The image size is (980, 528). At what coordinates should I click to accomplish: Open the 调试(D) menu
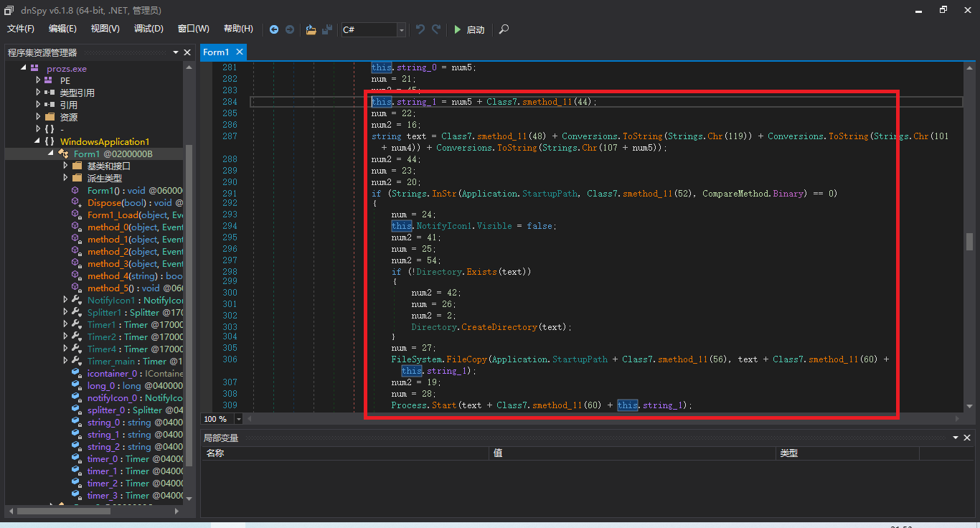pos(149,29)
